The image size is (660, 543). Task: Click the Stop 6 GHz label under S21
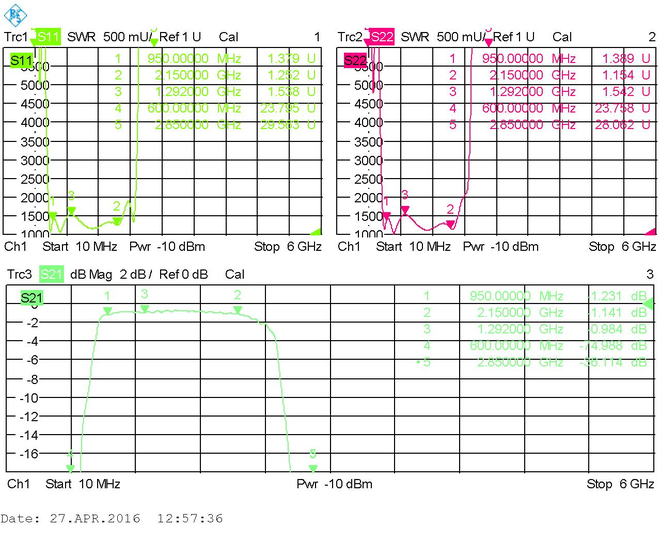(x=620, y=484)
